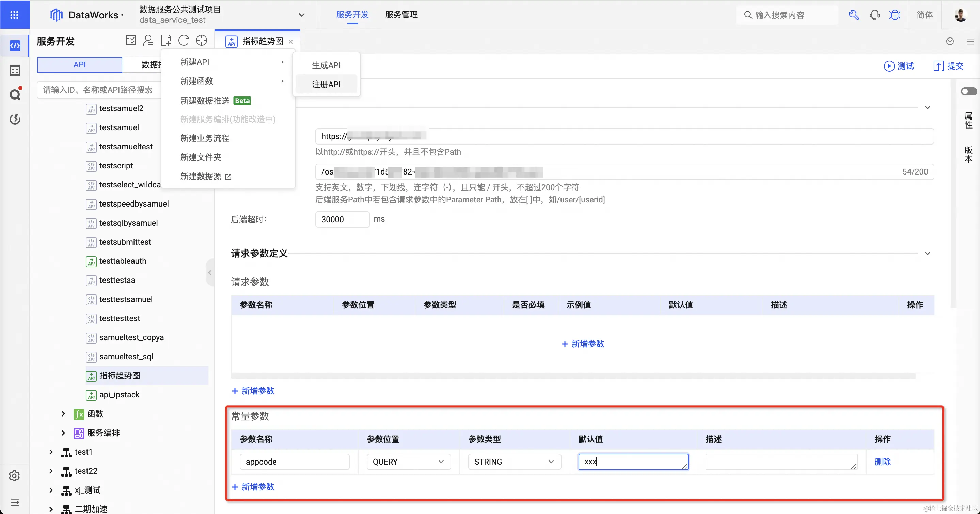The image size is (980, 514).
Task: Open the QUERY parameter position dropdown
Action: 408,462
